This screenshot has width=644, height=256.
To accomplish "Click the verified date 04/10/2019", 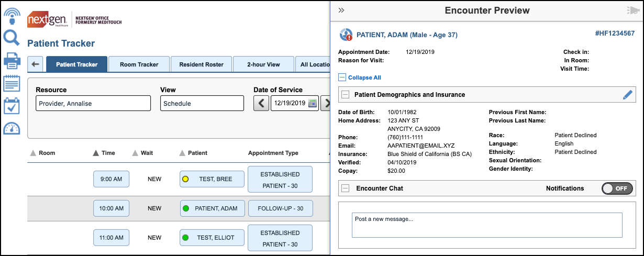I will pos(402,162).
